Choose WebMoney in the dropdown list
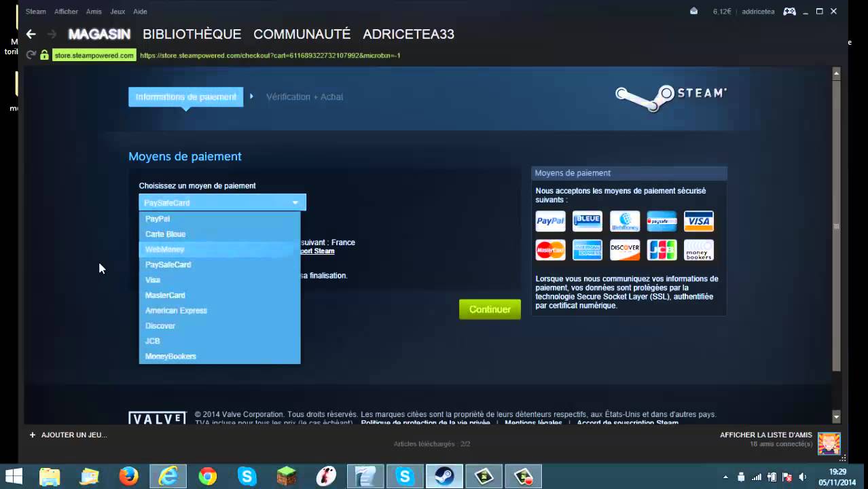Image resolution: width=868 pixels, height=489 pixels. pos(219,249)
